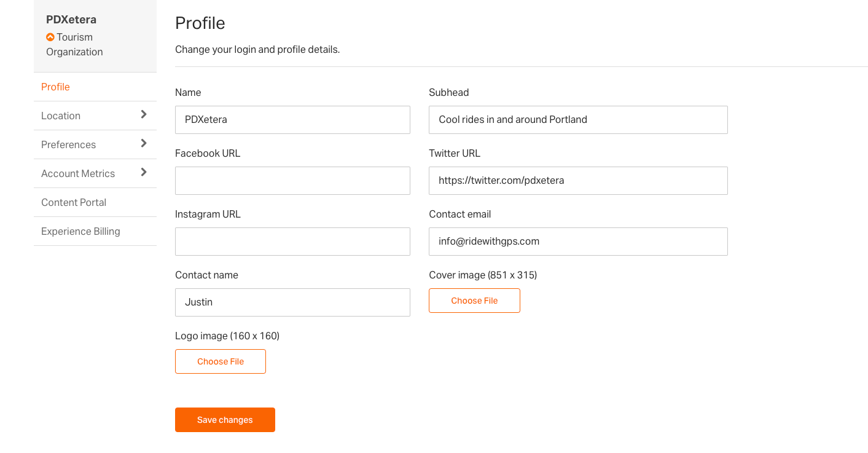Go to Experience Billing
This screenshot has width=868, height=453.
pyautogui.click(x=95, y=231)
